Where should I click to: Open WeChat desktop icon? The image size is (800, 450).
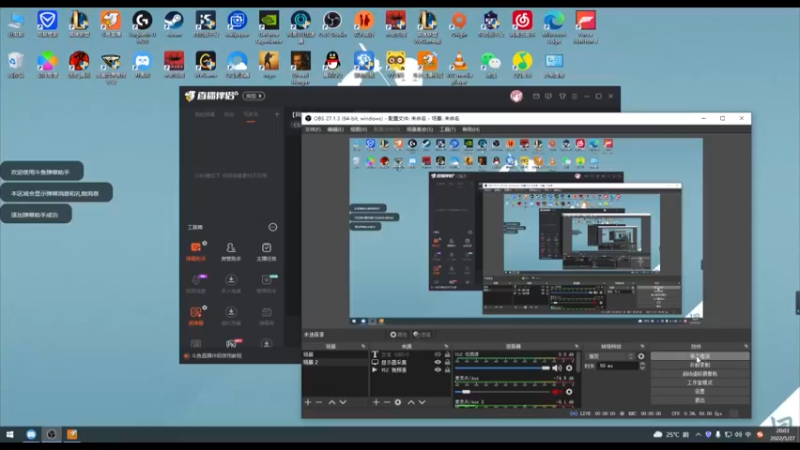491,65
